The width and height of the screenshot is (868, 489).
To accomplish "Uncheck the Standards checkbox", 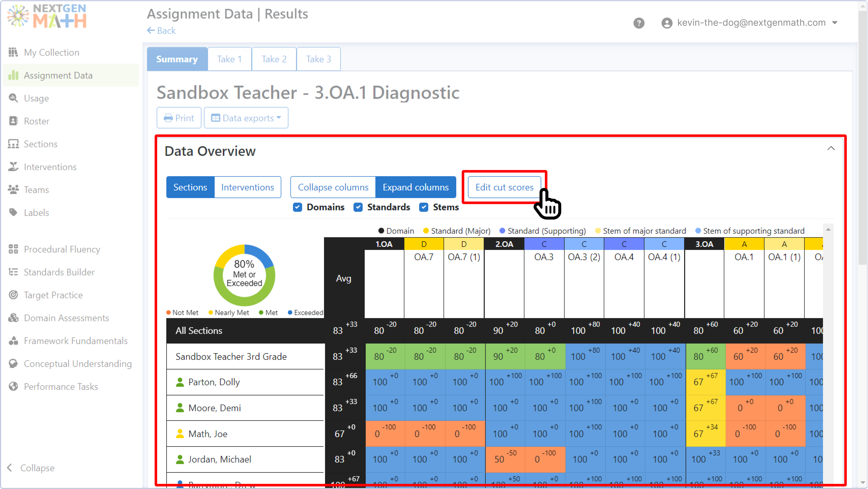I will click(x=358, y=207).
